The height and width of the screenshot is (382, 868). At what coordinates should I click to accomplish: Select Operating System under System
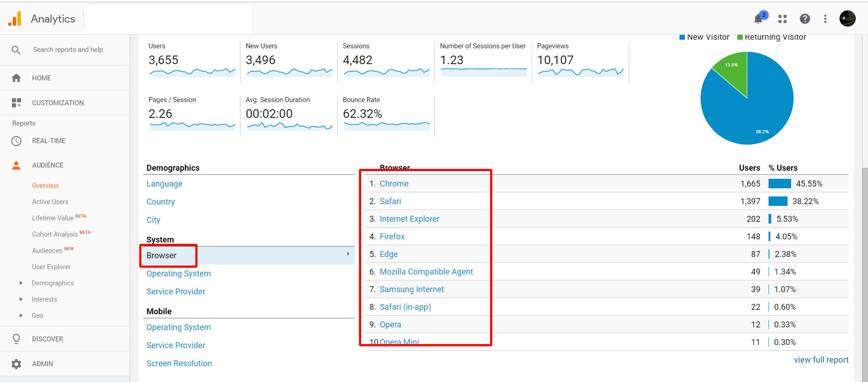[x=179, y=274]
